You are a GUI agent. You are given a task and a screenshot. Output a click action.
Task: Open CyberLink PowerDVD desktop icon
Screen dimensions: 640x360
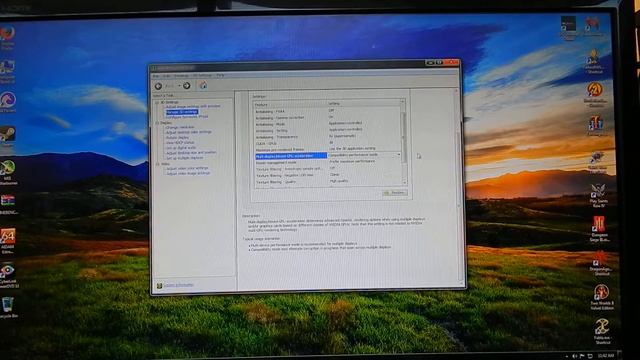click(x=8, y=275)
